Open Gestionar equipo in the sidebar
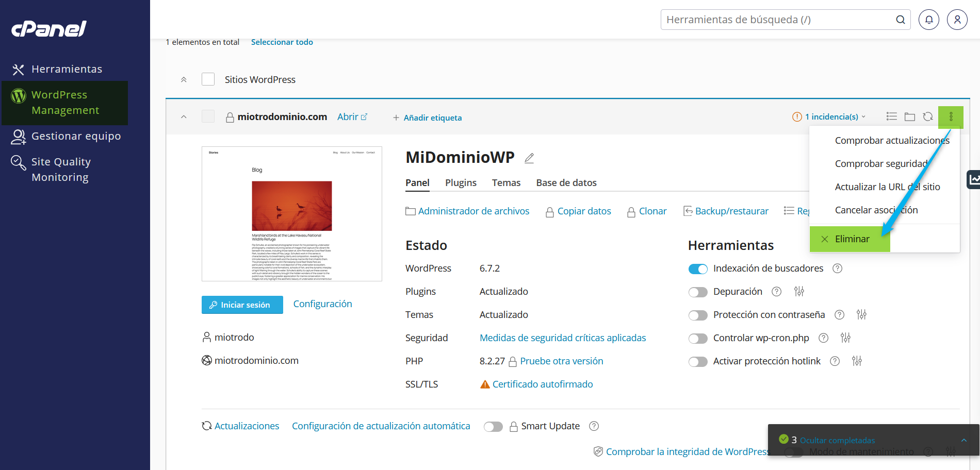The image size is (980, 470). 65,136
